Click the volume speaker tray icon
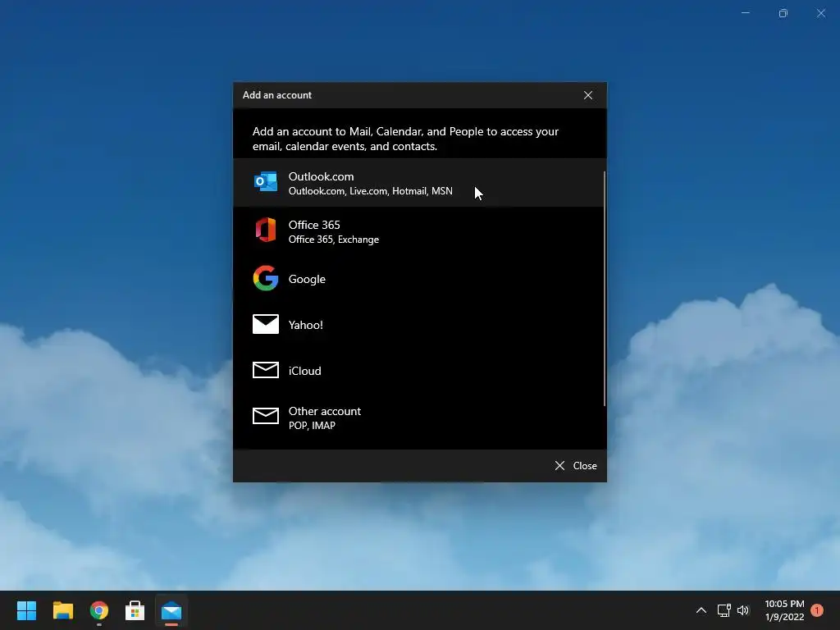The width and height of the screenshot is (840, 630). [743, 610]
